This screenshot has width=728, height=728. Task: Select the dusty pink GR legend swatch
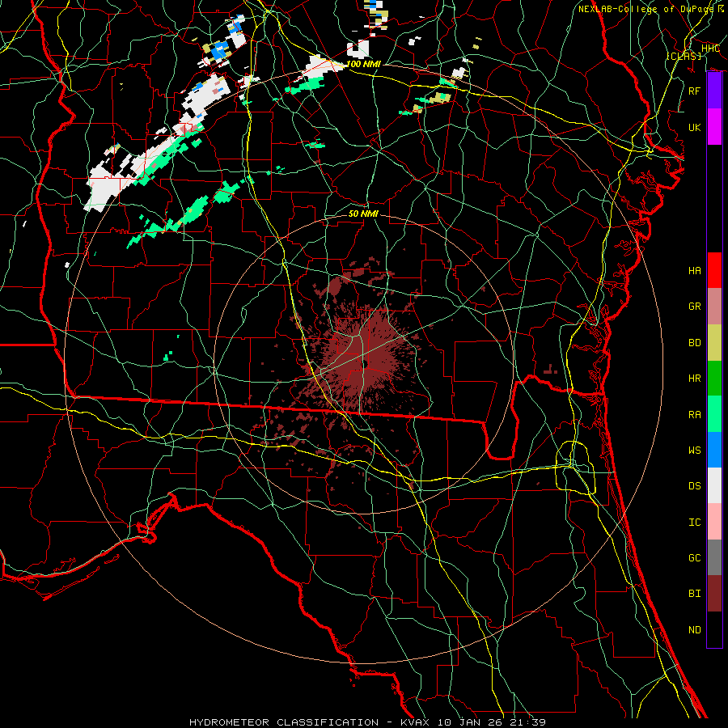(x=714, y=307)
